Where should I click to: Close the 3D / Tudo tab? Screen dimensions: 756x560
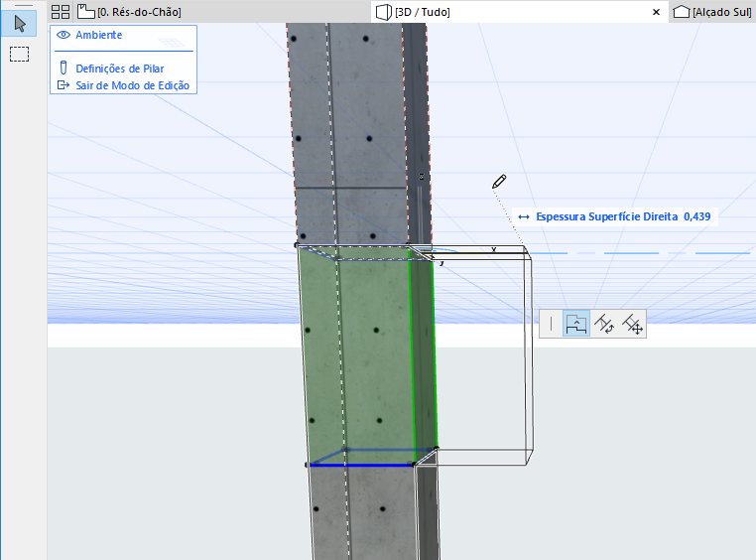[655, 12]
